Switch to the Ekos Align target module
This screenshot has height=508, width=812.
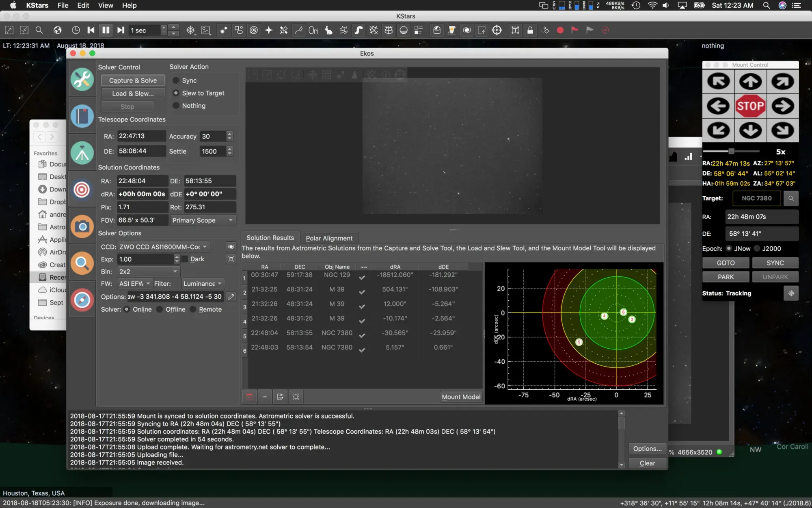[82, 189]
